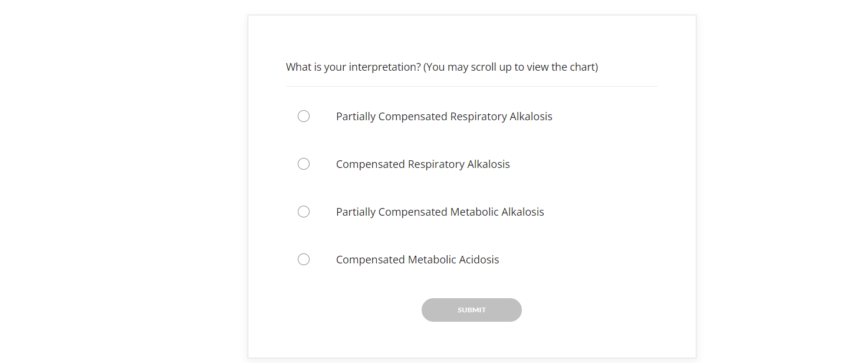Click the word 'Alkalosis' in the third answer

click(x=522, y=212)
